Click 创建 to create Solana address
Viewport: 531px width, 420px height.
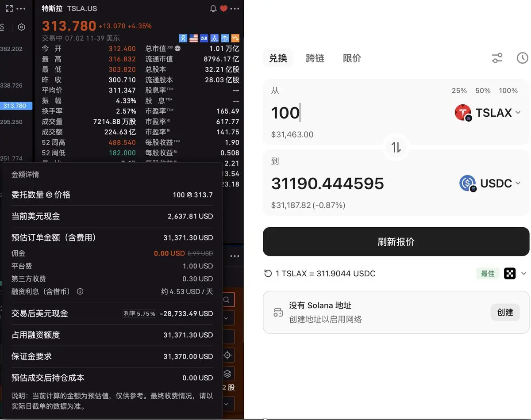[x=505, y=312]
